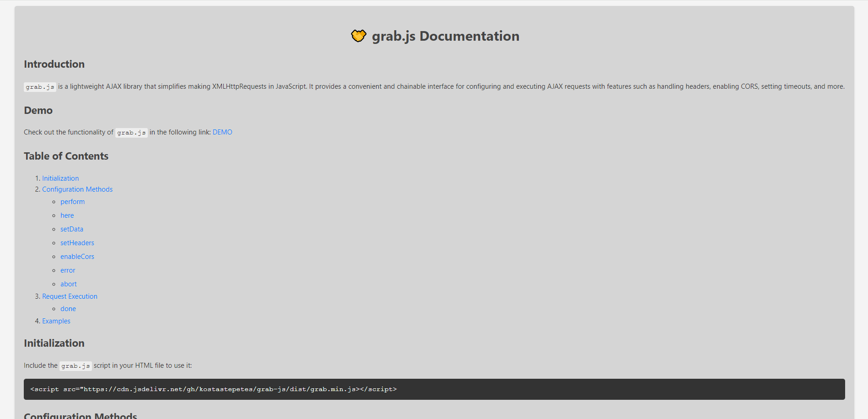The width and height of the screenshot is (868, 419).
Task: Follow the here method link
Action: click(x=67, y=215)
